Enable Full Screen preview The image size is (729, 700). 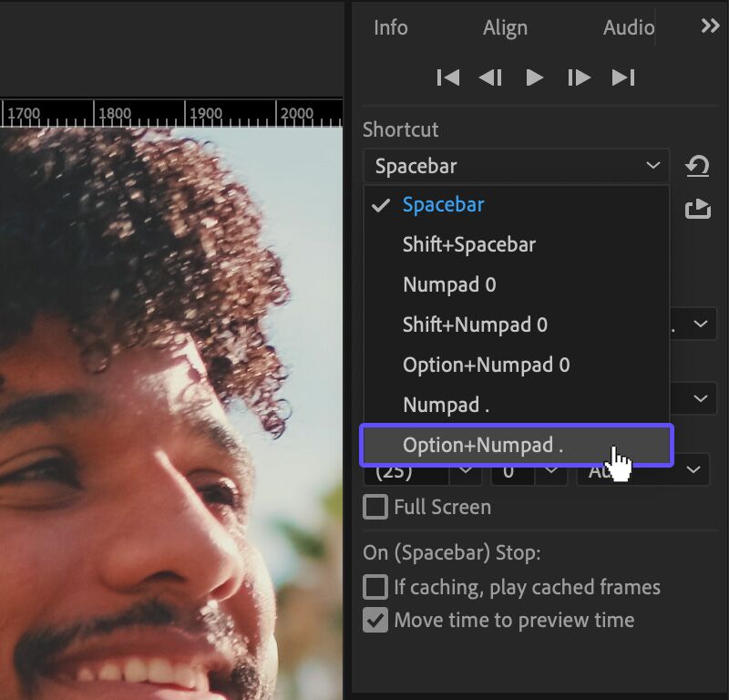[x=375, y=507]
